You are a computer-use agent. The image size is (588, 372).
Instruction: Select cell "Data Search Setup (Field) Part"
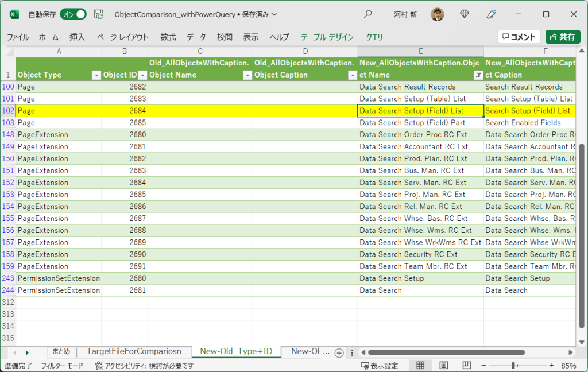(x=421, y=123)
